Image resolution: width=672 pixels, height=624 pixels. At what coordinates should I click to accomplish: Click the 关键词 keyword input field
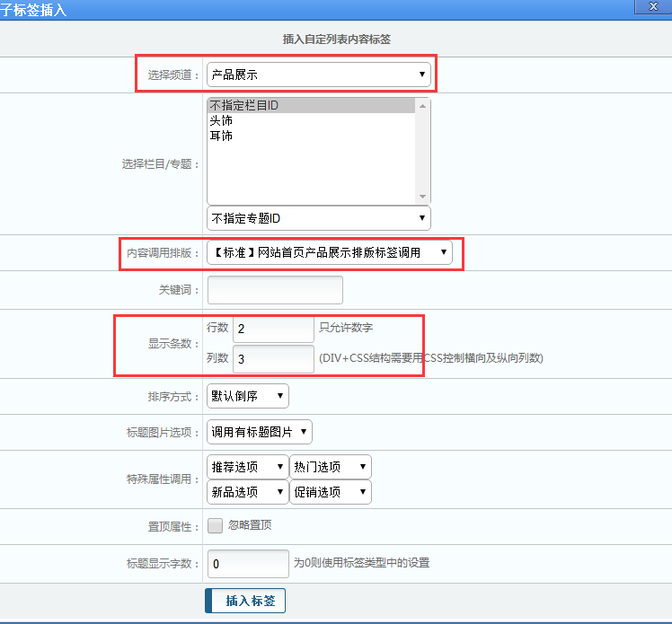click(275, 290)
